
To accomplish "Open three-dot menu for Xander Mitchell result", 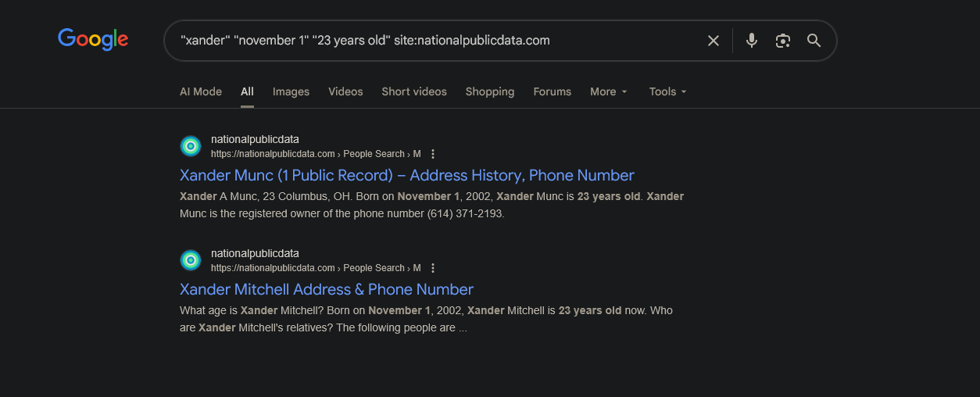I will coord(433,268).
